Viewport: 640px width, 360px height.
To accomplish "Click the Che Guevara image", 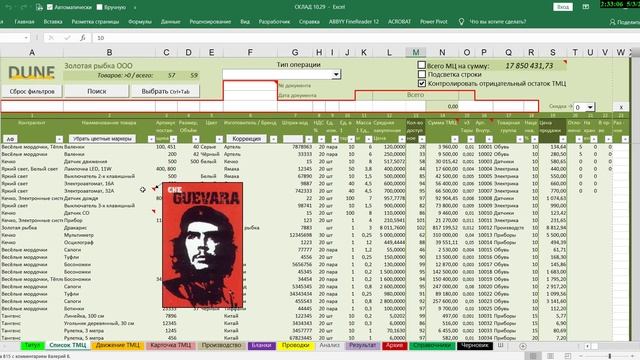I will [x=202, y=245].
